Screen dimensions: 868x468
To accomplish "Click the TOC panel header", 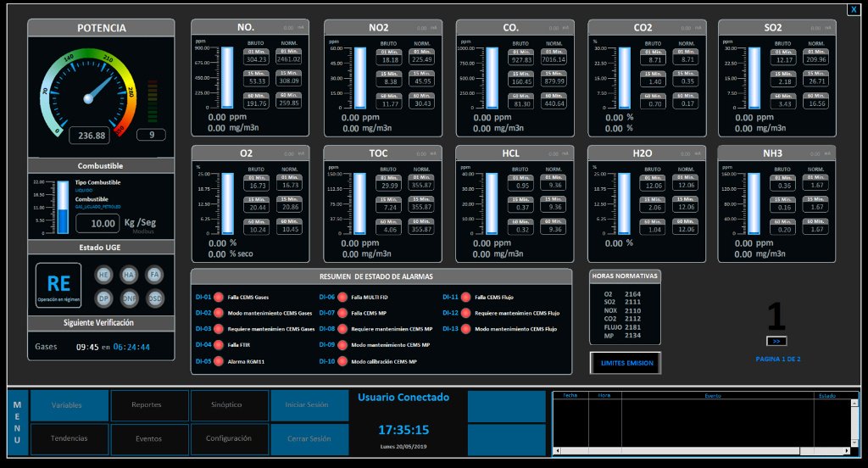I will (382, 153).
